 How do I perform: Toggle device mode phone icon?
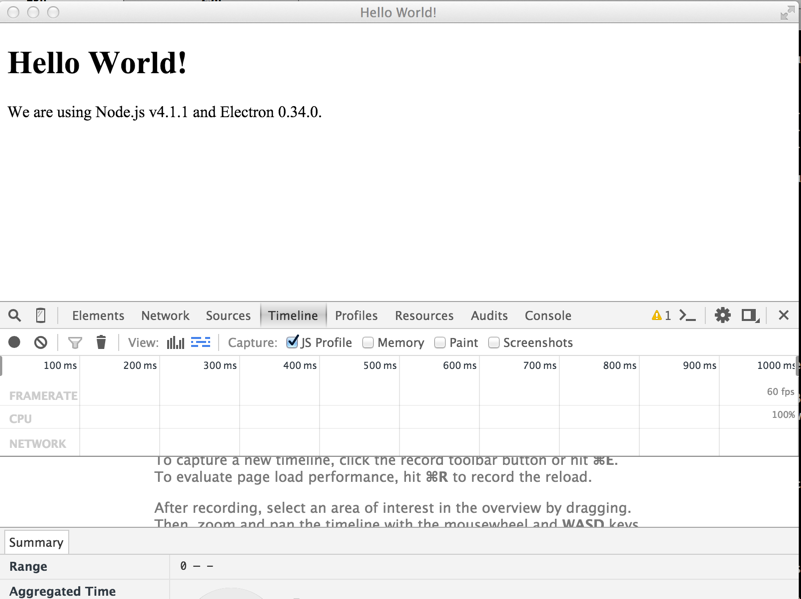(x=40, y=316)
